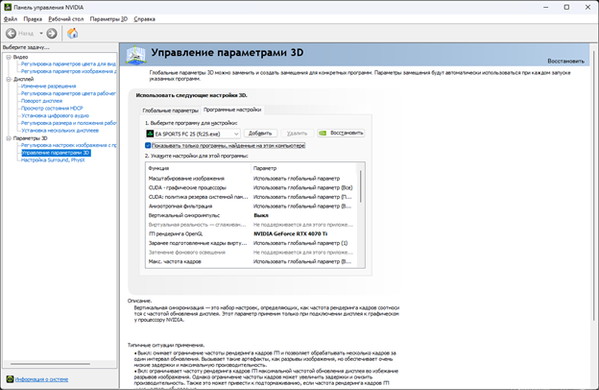Select the Заранее подготовленные кадры row
Image resolution: width=599 pixels, height=390 pixels.
(251, 243)
